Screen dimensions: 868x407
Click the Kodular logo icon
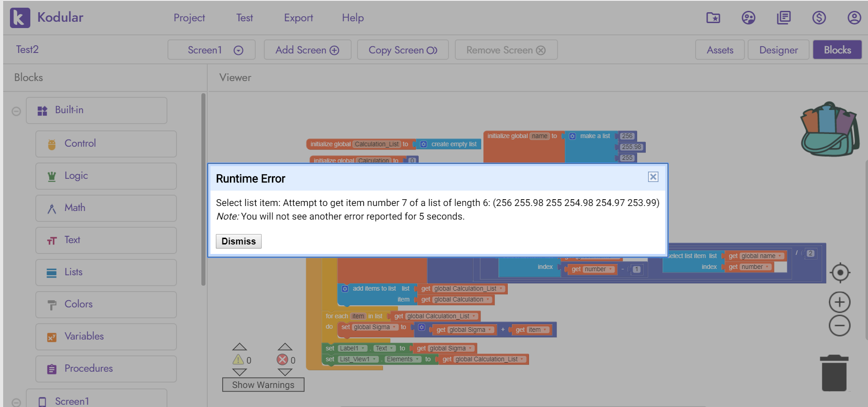[x=20, y=18]
